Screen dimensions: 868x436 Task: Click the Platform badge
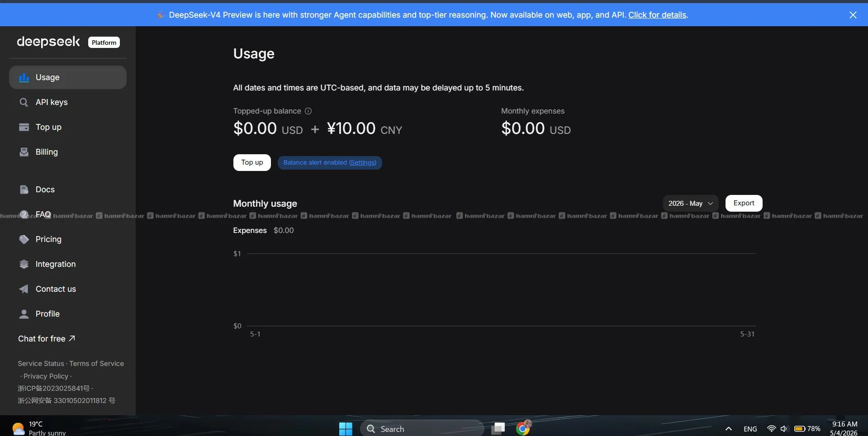click(104, 43)
